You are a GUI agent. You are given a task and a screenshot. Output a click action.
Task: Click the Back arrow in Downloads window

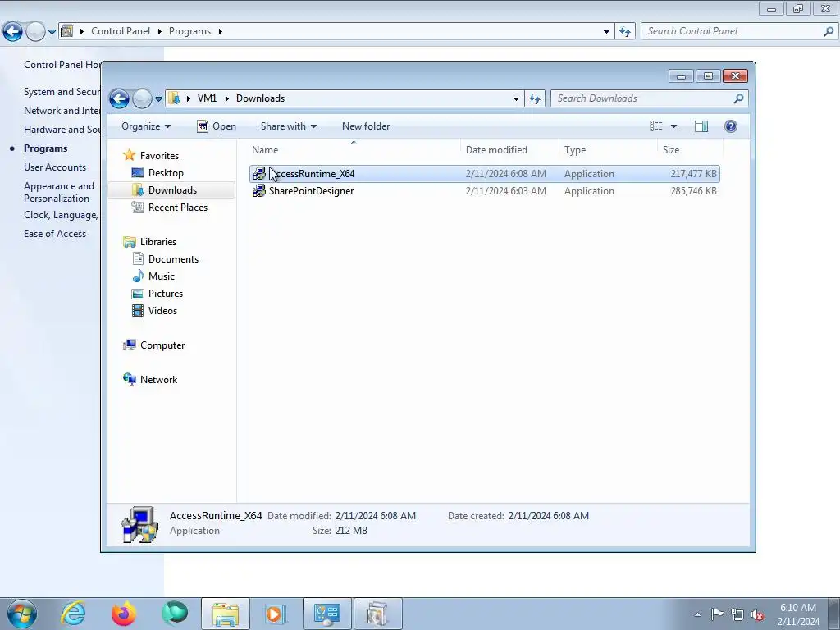119,98
